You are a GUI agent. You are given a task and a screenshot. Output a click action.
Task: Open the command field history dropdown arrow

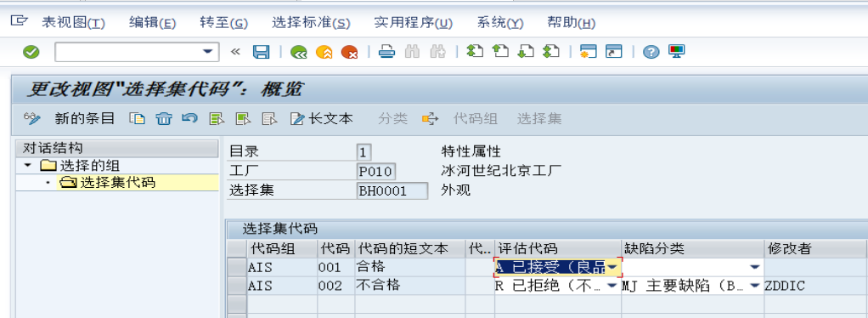(x=207, y=52)
